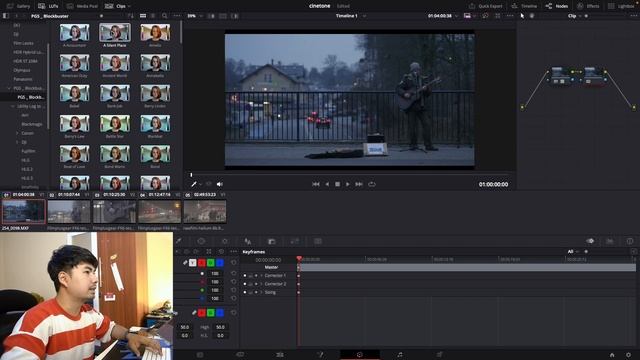
Task: Open project settings gear icon
Action: tap(628, 355)
